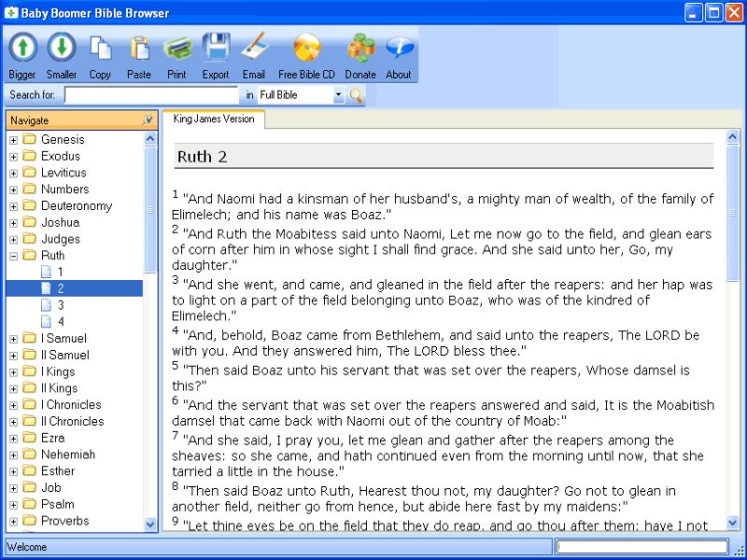
Task: Click the Job folder icon
Action: [x=30, y=487]
